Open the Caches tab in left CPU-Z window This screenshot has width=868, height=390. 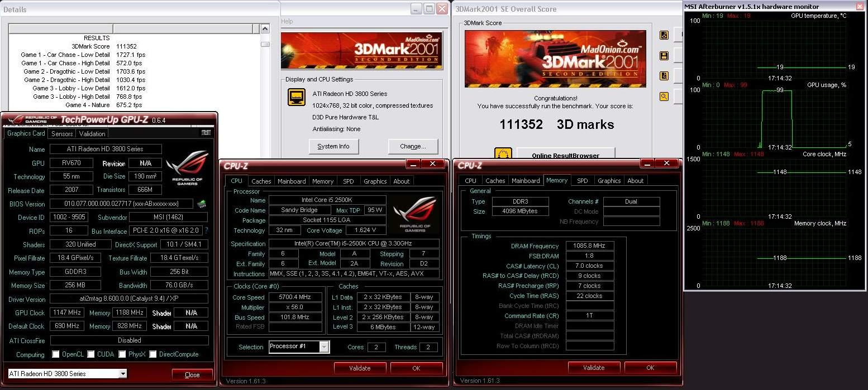261,181
